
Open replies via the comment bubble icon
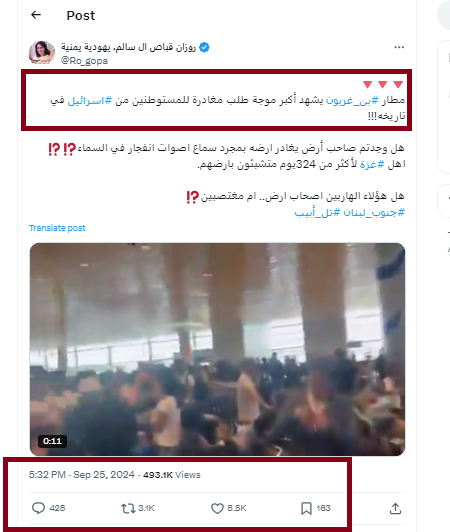coord(38,508)
